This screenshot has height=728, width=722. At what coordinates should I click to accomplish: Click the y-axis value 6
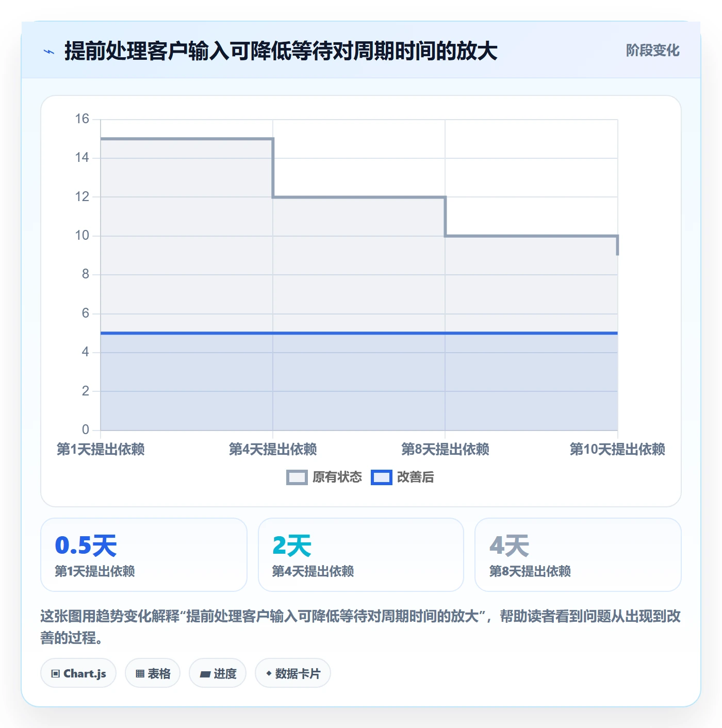click(86, 313)
